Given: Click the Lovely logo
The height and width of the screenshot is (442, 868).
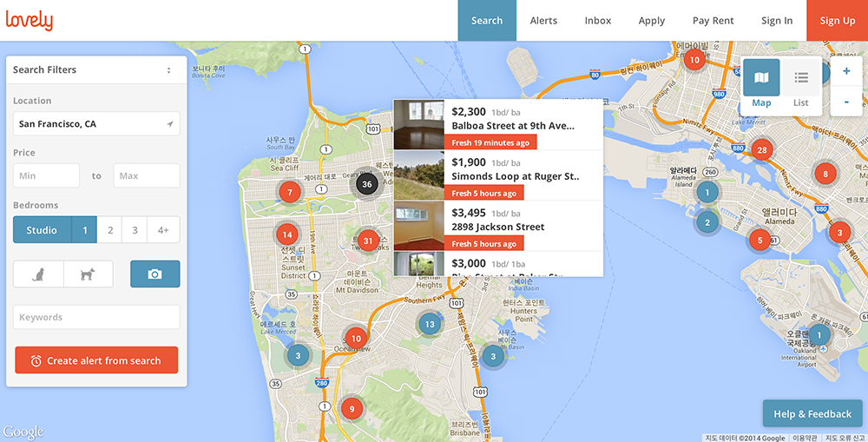Looking at the screenshot, I should tap(30, 20).
